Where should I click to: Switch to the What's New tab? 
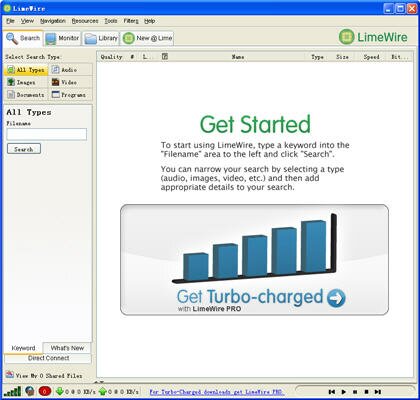67,348
